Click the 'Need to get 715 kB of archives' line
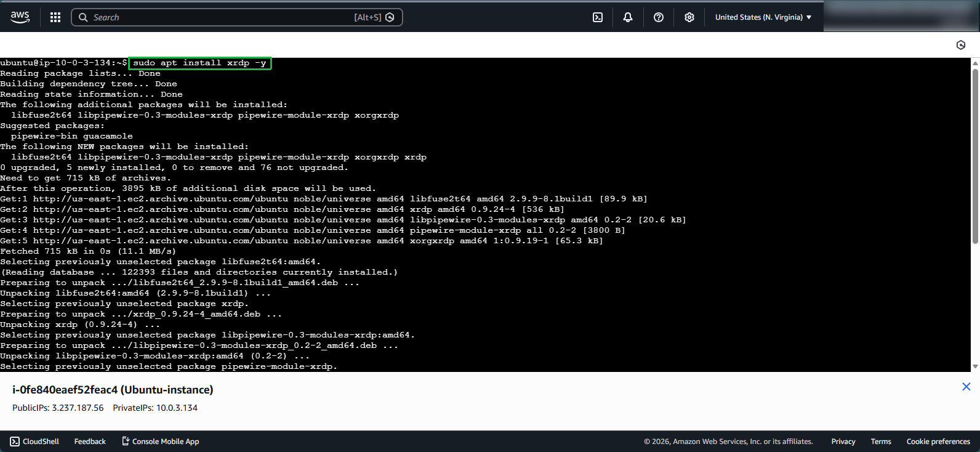 (86, 178)
